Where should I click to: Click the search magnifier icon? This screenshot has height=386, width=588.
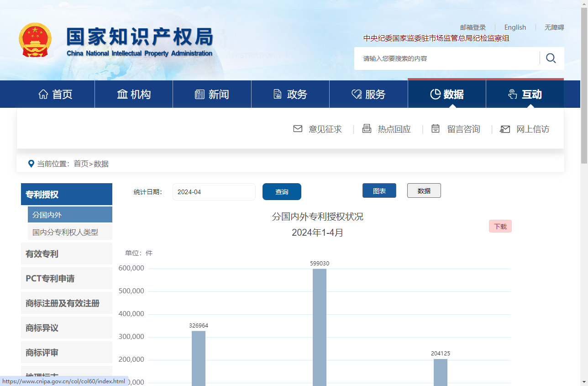tap(551, 58)
